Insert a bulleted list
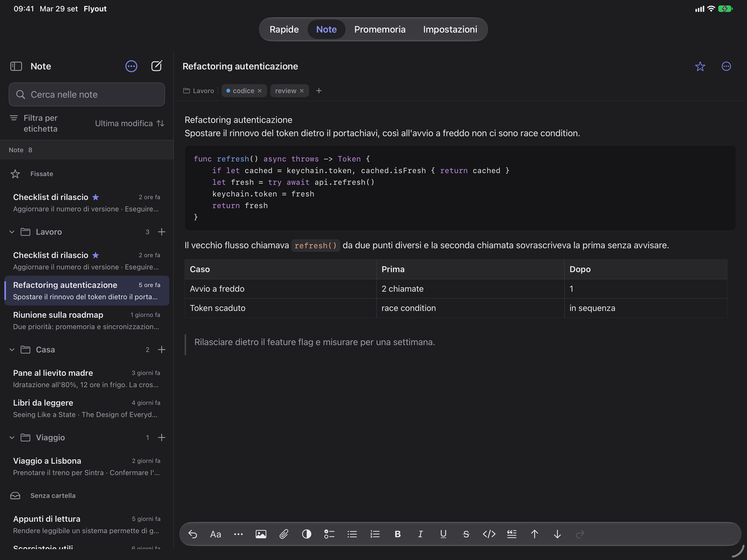This screenshot has width=747, height=560. [x=352, y=534]
